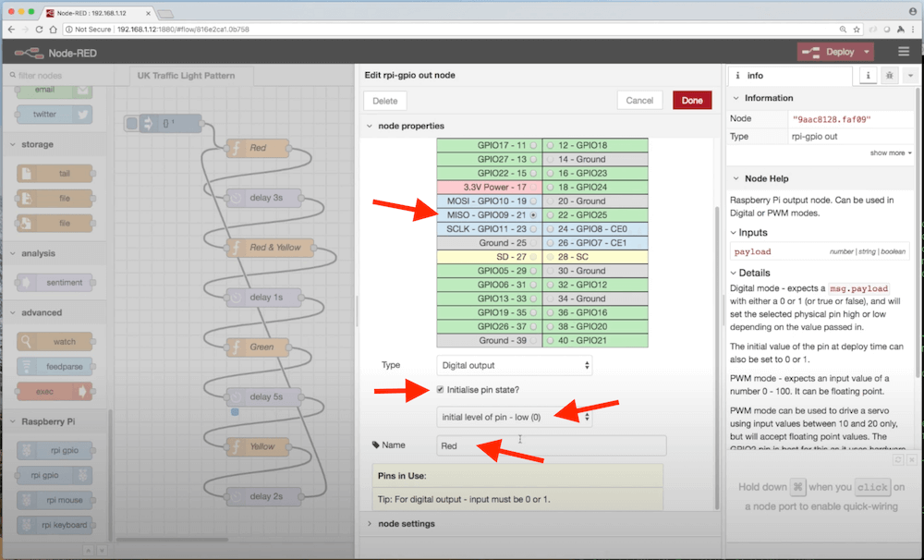Screen dimensions: 924x560
Task: Select pin MISO - GPIO09 - 21 radio button
Action: 533,215
